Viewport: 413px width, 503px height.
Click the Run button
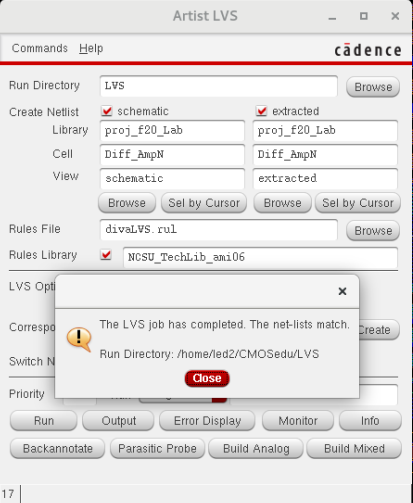coord(44,421)
